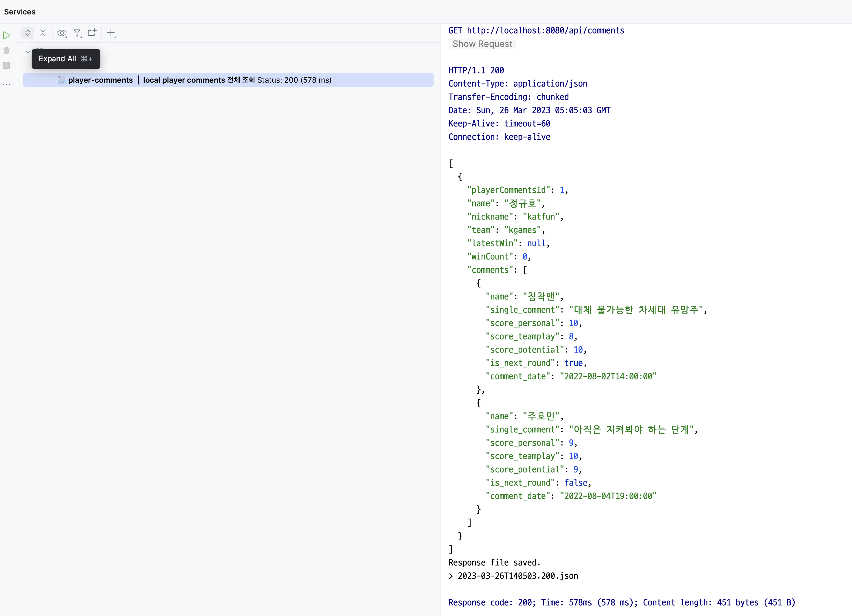Open saved 2023-03-26T140503.200.json response file
This screenshot has width=852, height=616.
[x=518, y=576]
